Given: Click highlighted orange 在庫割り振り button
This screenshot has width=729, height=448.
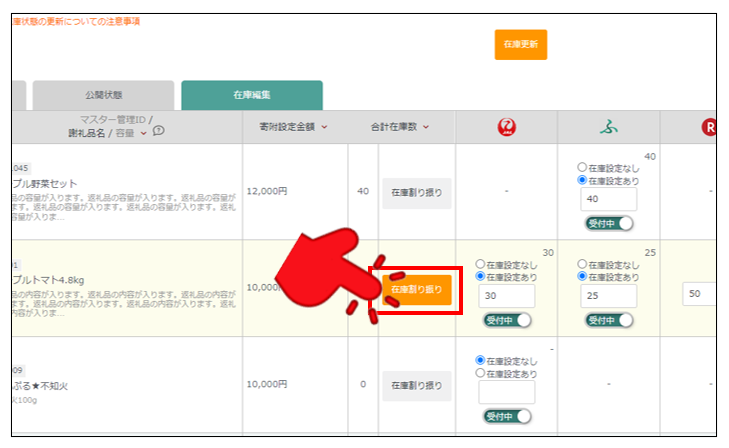Looking at the screenshot, I should point(416,289).
